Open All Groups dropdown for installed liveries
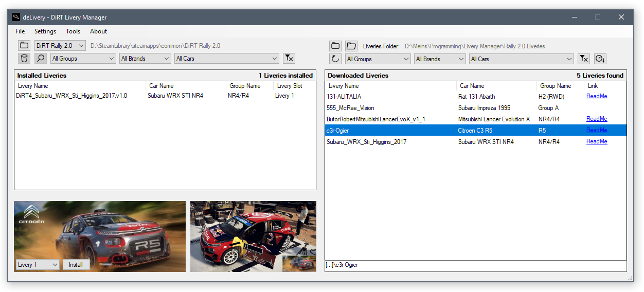The image size is (644, 292). coord(83,59)
